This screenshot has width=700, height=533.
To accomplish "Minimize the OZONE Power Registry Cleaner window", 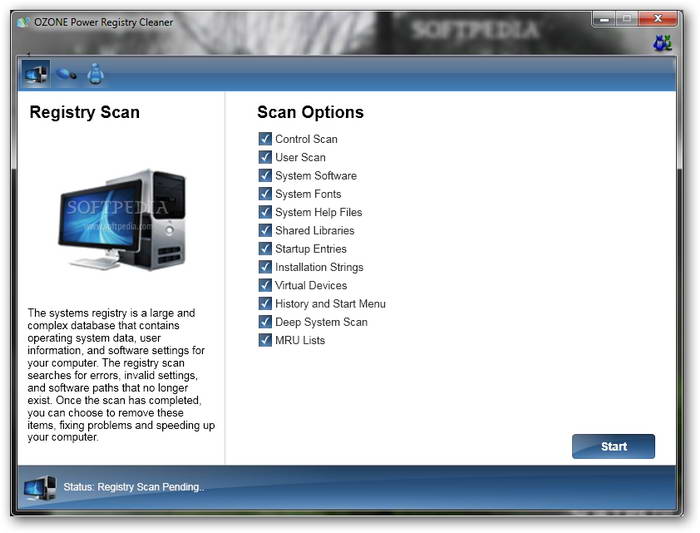I will [x=604, y=19].
